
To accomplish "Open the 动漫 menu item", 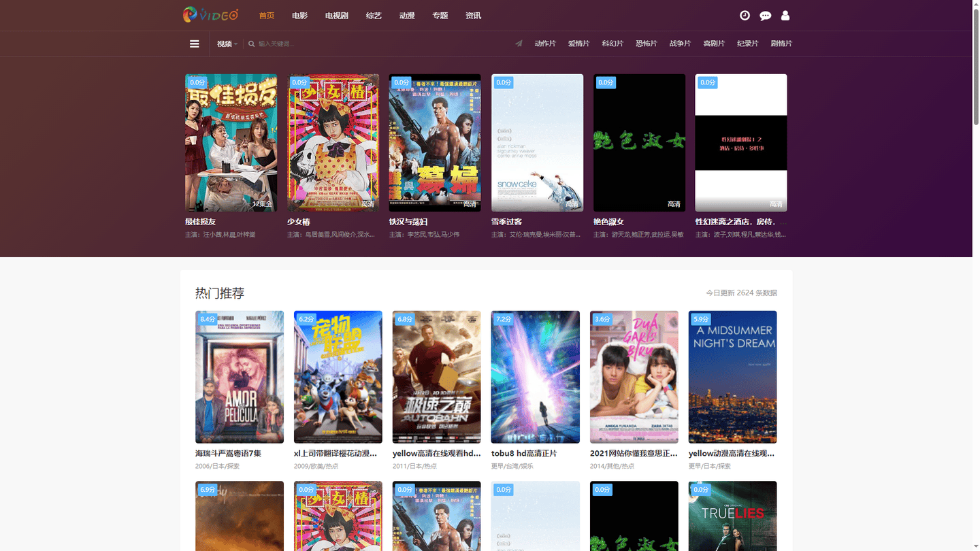I will pos(407,16).
